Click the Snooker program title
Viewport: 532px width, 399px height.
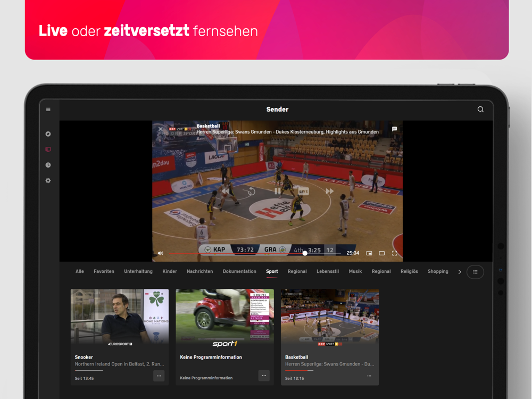[x=84, y=358]
